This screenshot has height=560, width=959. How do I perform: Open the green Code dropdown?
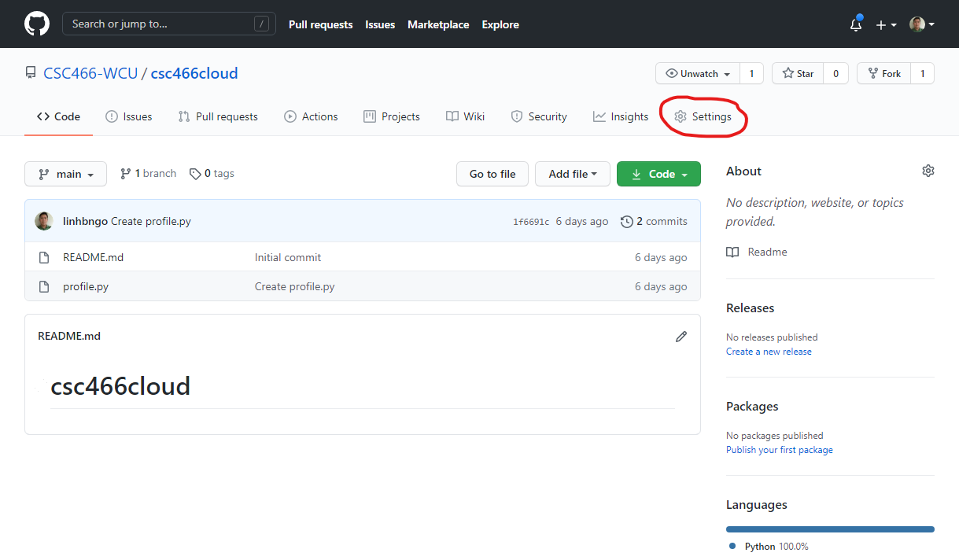tap(658, 174)
